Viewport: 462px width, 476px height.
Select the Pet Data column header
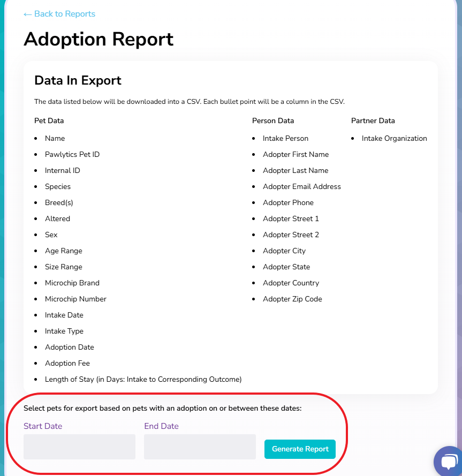pos(49,120)
